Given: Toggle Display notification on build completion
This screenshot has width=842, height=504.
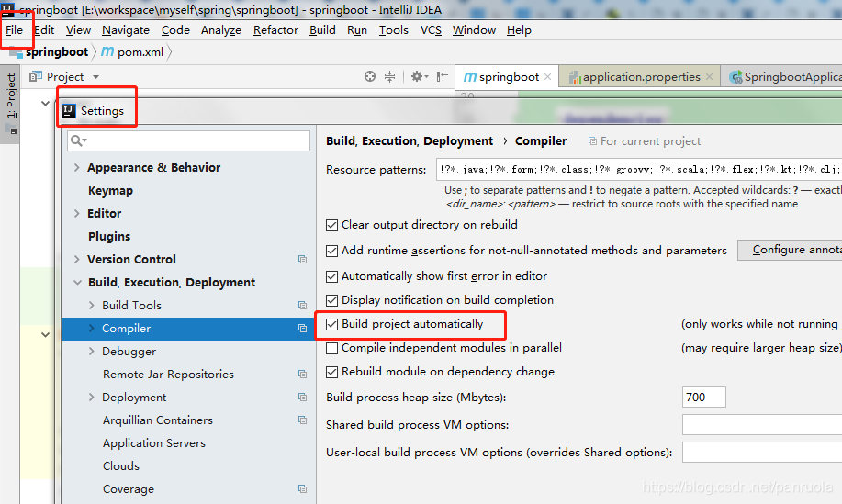Looking at the screenshot, I should coord(331,300).
